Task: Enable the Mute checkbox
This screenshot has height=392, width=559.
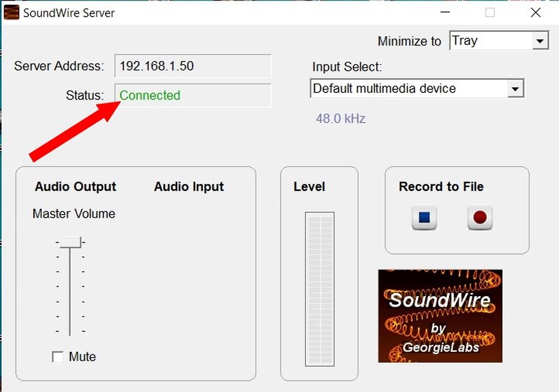Action: (58, 357)
